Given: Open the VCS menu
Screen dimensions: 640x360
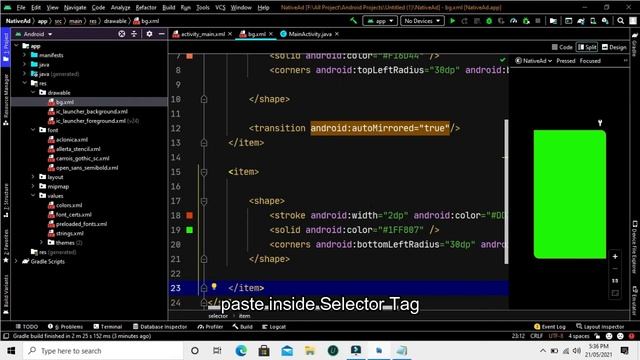Looking at the screenshot, I should coord(220,7).
